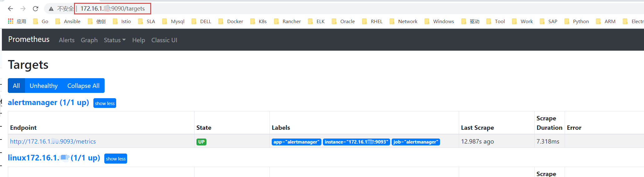The height and width of the screenshot is (177, 644).
Task: Click the address bar URL field
Action: pyautogui.click(x=112, y=9)
